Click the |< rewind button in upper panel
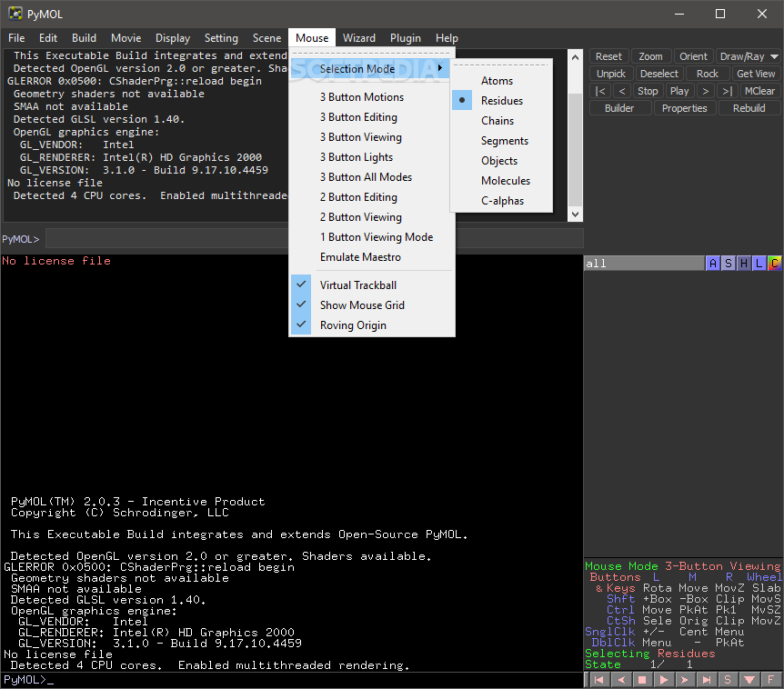 [600, 91]
